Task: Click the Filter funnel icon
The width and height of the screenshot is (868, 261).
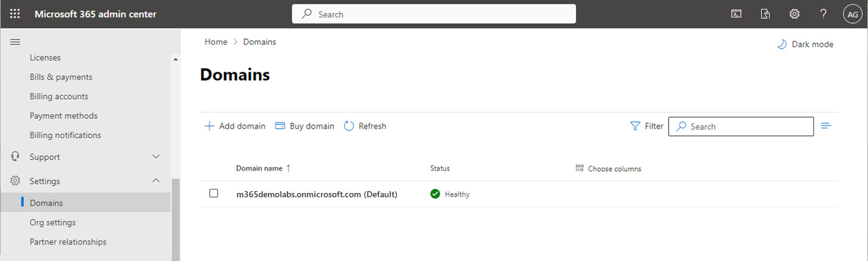Action: (x=635, y=126)
